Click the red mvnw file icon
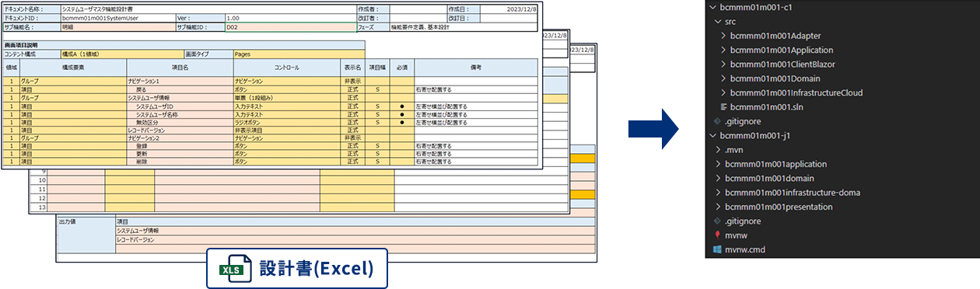The height and width of the screenshot is (289, 980). [717, 235]
